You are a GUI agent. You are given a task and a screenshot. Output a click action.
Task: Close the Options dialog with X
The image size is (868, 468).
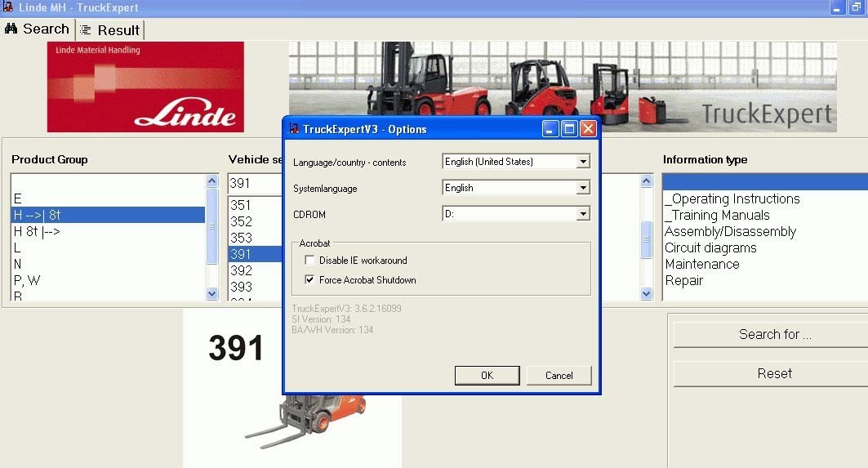click(589, 129)
